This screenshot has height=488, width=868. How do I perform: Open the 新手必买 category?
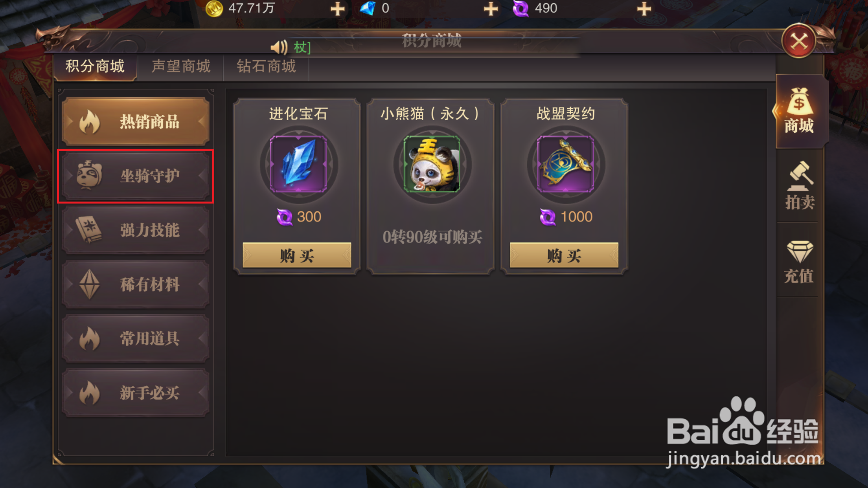pyautogui.click(x=136, y=393)
